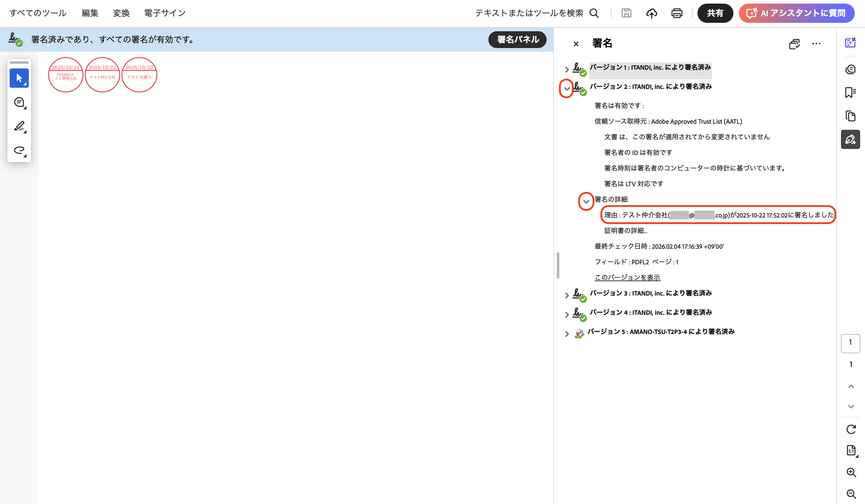Click フィールド : PDFL2 ページ : 1 line

pos(636,262)
